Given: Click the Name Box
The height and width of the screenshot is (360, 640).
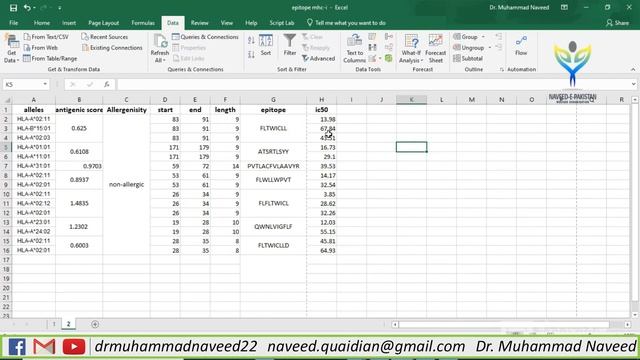Looking at the screenshot, I should 22,84.
